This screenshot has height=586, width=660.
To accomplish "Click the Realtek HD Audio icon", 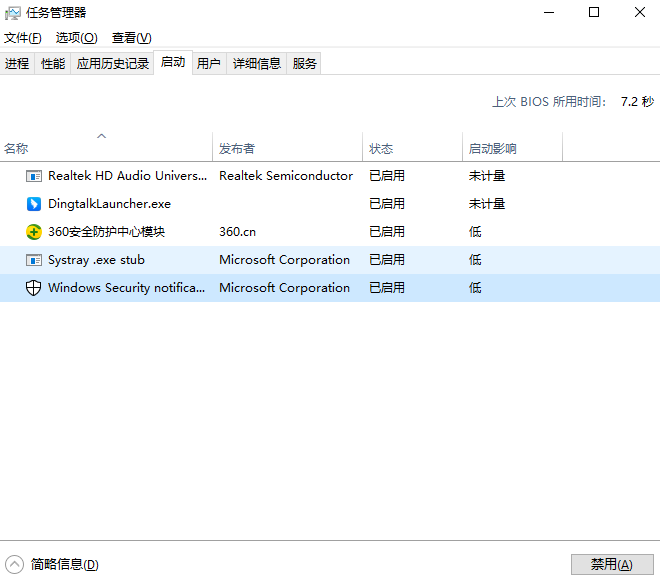I will pyautogui.click(x=34, y=176).
